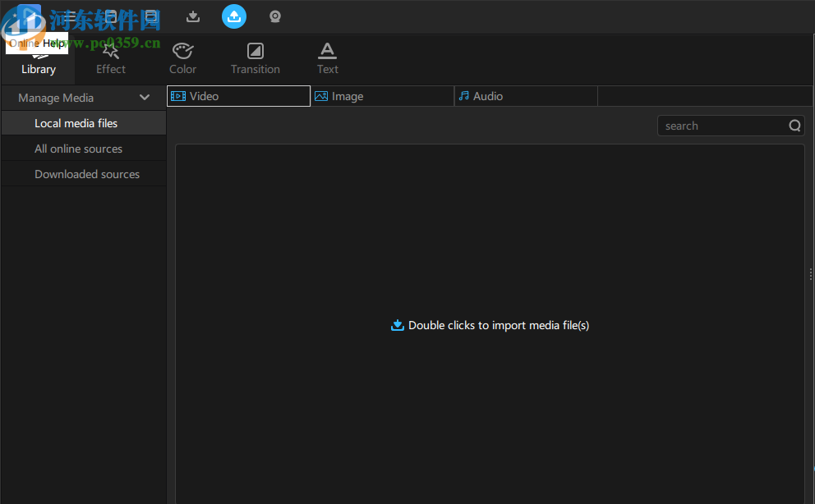
Task: Switch to the Video media tab
Action: pyautogui.click(x=238, y=96)
